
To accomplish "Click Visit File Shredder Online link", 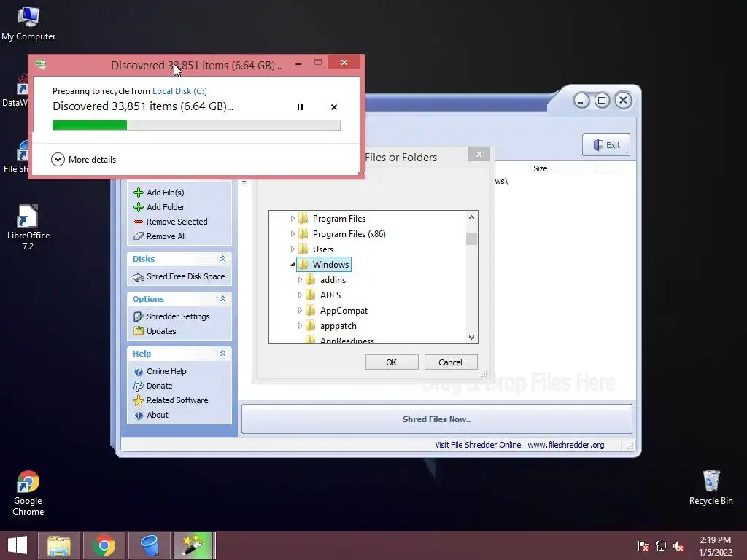I will (x=478, y=445).
